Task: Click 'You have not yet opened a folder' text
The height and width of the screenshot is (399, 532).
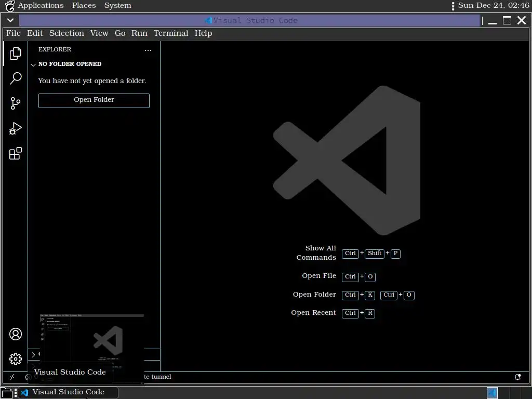Action: click(x=92, y=81)
